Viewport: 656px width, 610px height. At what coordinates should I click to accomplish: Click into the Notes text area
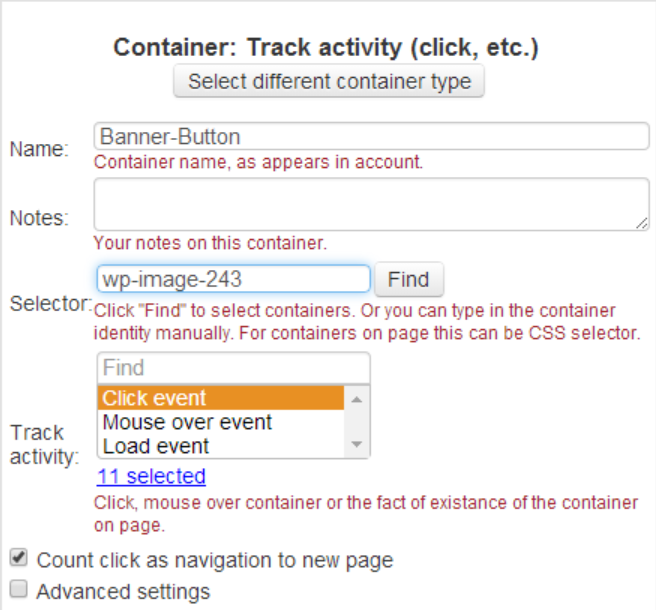coord(371,204)
